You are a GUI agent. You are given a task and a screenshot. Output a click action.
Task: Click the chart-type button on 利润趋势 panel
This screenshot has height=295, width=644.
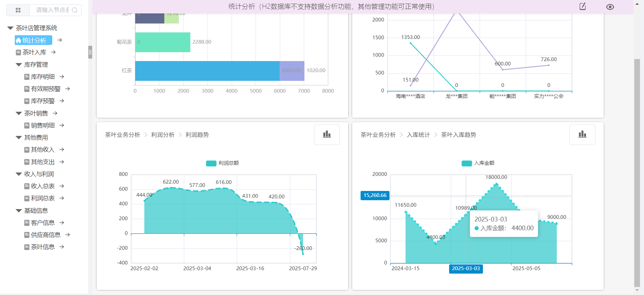point(327,135)
